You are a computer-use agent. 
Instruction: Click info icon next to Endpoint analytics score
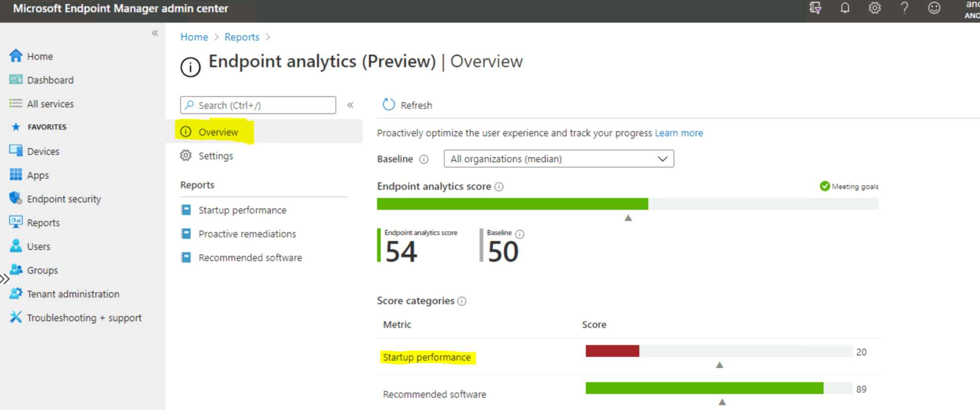click(499, 187)
